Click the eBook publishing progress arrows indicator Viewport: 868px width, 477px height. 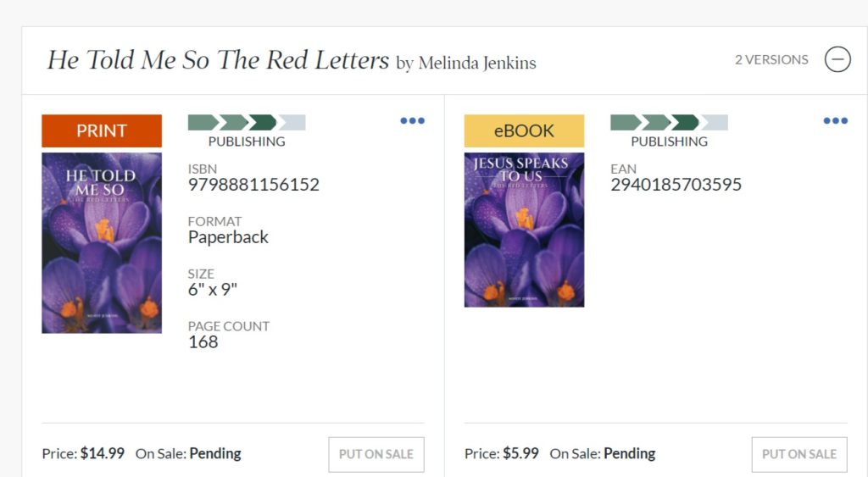669,123
